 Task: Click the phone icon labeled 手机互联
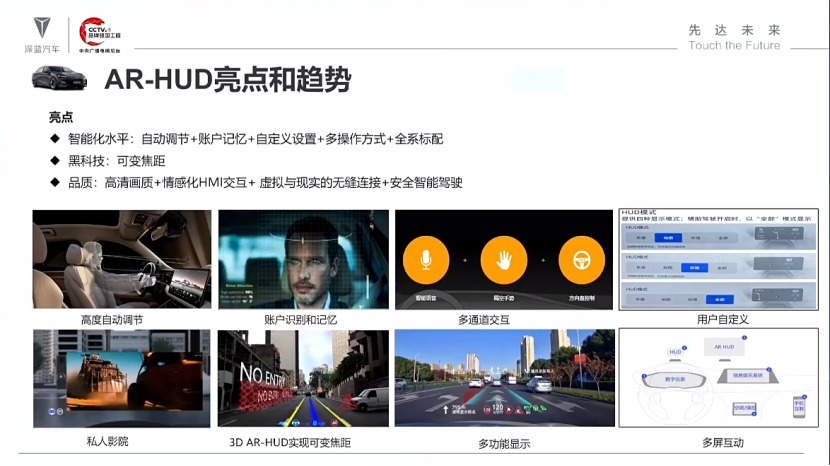point(799,407)
